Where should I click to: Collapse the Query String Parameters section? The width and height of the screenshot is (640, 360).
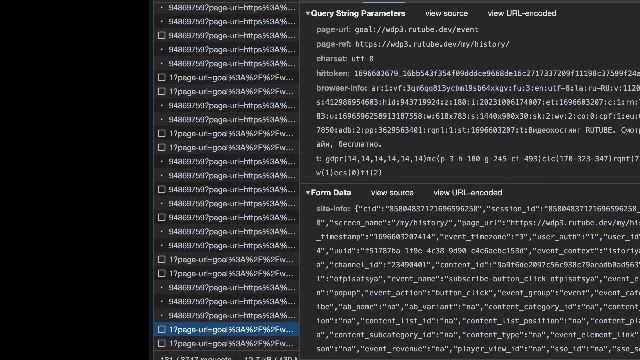click(x=308, y=13)
